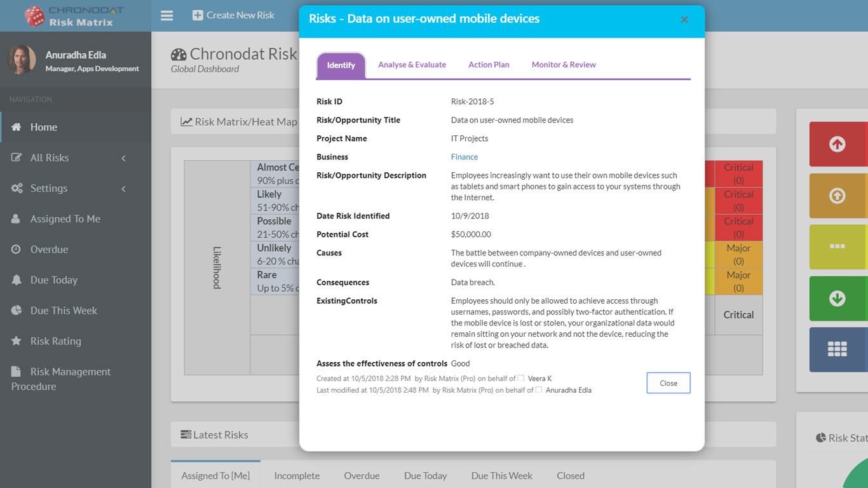This screenshot has width=868, height=488.
Task: Close the risk dialog with the X
Action: (684, 20)
